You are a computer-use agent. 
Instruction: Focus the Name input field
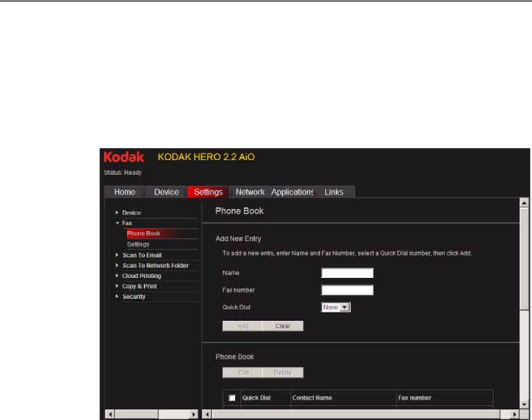click(x=347, y=273)
